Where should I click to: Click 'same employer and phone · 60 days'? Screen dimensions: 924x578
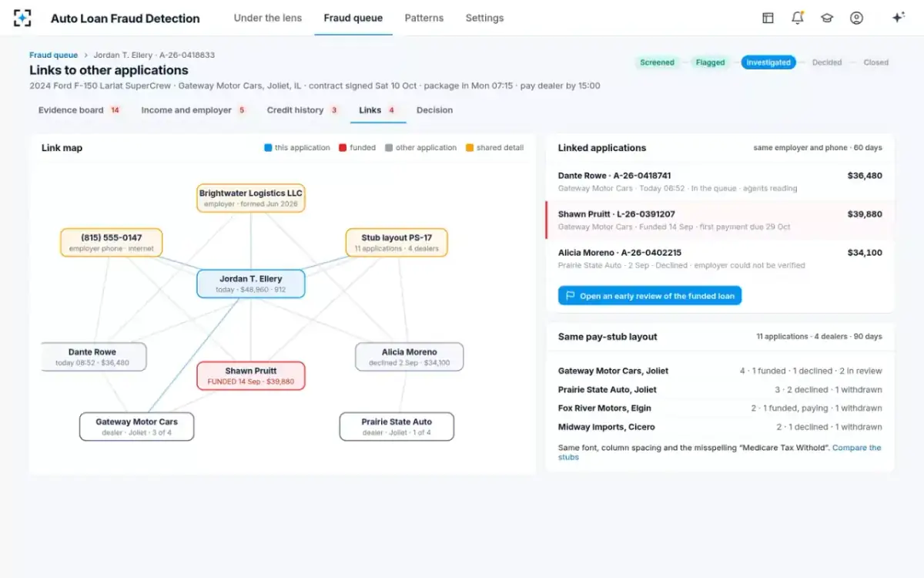point(818,148)
